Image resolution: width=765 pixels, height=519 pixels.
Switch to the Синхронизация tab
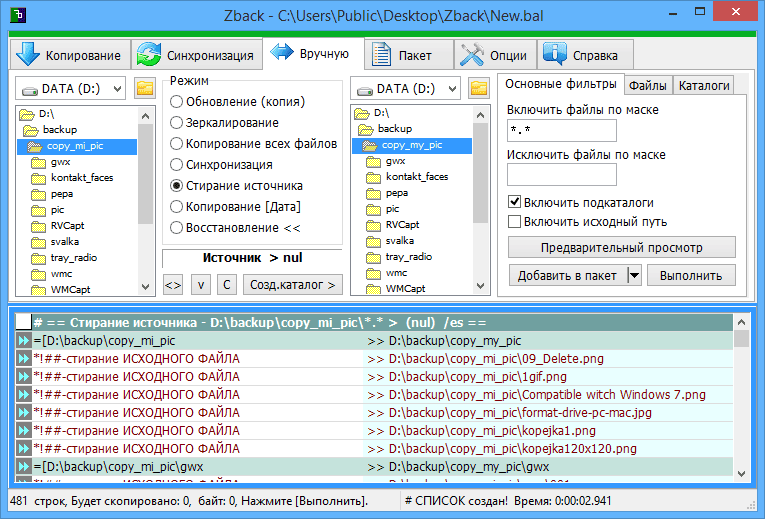196,55
